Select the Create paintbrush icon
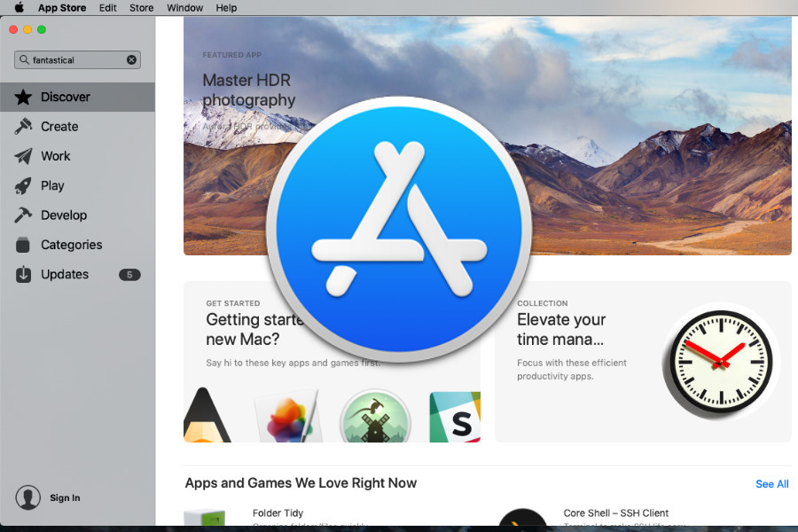 pos(23,126)
